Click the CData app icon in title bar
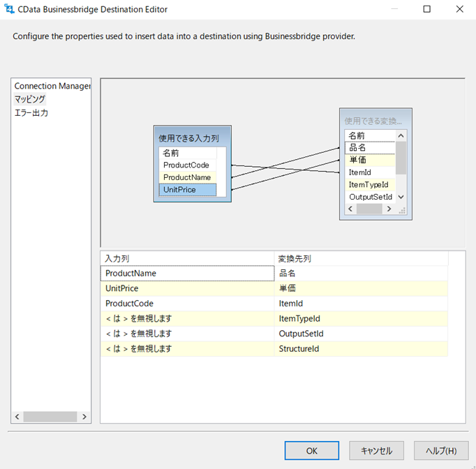 9,9
